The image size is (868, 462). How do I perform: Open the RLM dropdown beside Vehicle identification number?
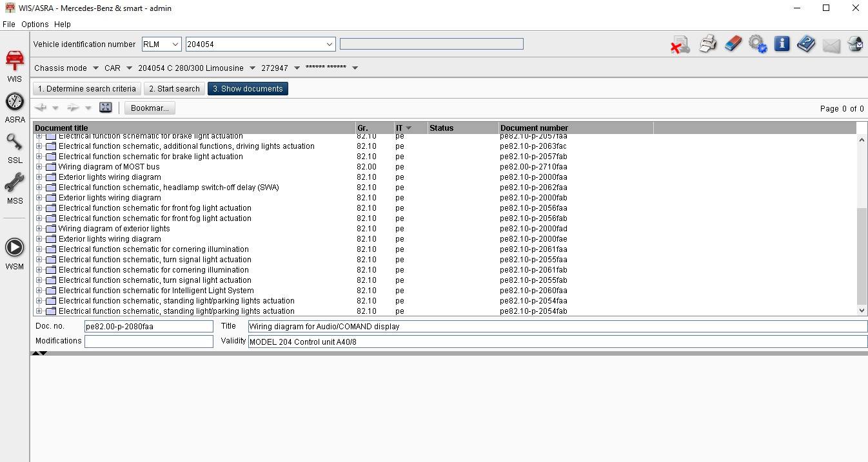(x=175, y=44)
